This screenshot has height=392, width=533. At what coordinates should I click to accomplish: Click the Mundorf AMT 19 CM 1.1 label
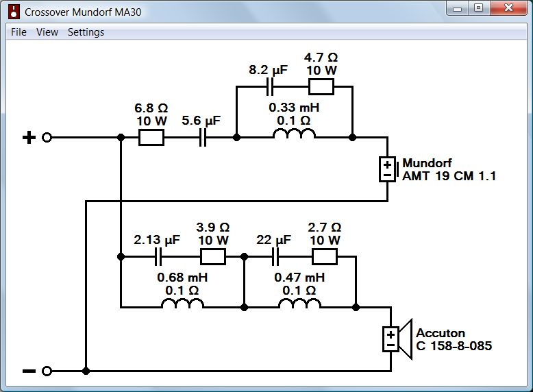tap(449, 169)
